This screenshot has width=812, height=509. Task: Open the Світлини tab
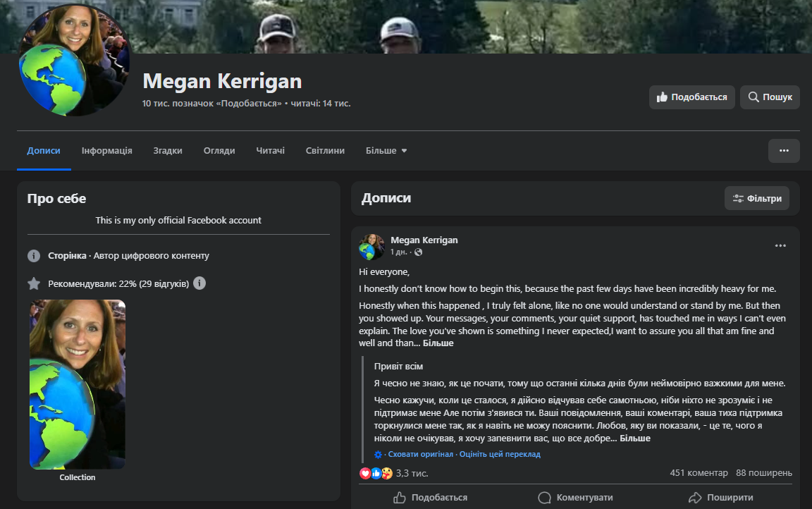[x=325, y=151]
